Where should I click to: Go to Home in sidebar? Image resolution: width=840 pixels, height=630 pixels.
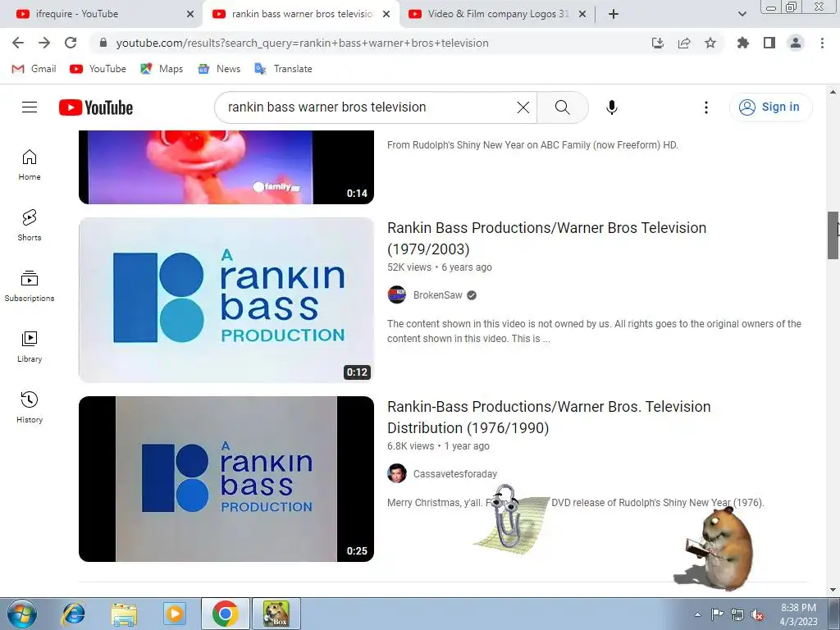tap(30, 165)
